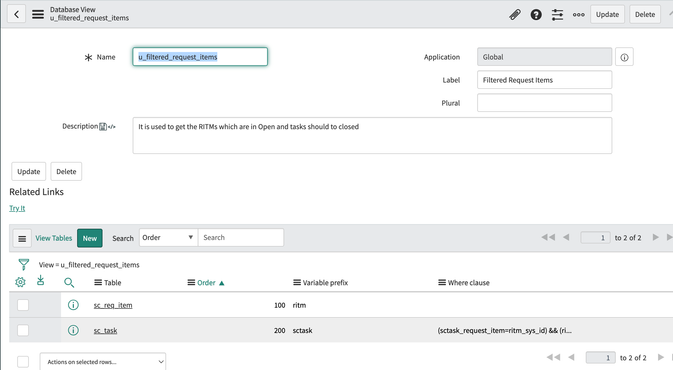This screenshot has width=673, height=370.
Task: Click the sctask variable prefix cell
Action: point(302,331)
